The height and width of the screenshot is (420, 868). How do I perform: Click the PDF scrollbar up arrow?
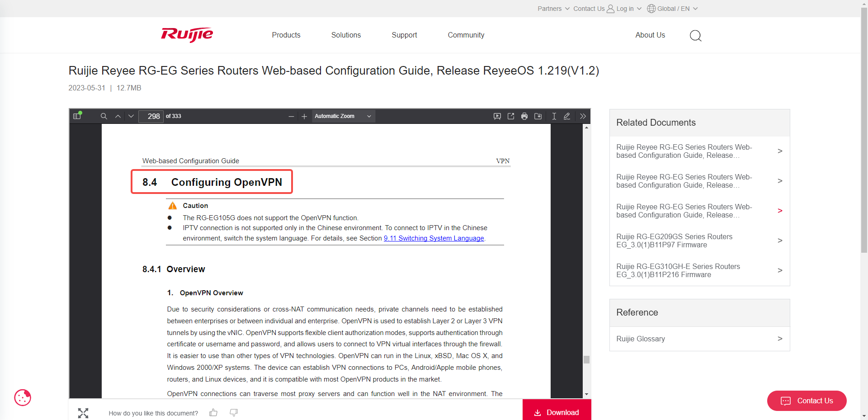coord(586,127)
